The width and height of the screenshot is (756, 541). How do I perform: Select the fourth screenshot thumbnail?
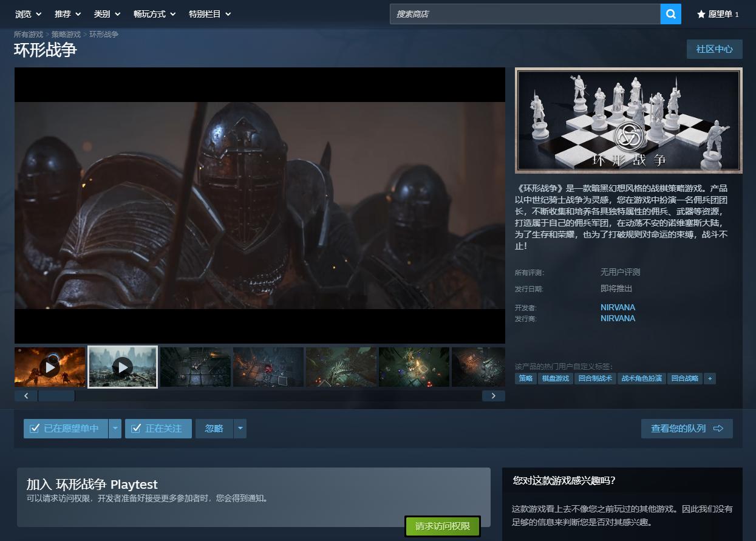268,367
